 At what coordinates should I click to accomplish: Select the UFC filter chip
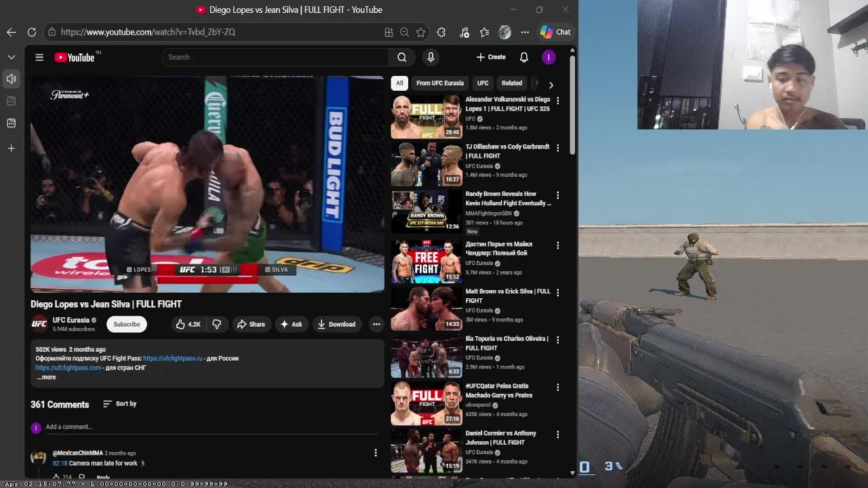(483, 83)
